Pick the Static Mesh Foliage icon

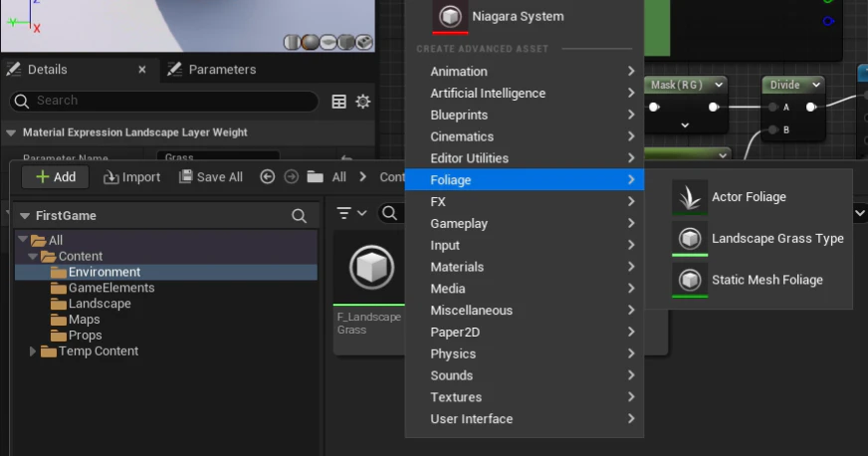point(690,280)
